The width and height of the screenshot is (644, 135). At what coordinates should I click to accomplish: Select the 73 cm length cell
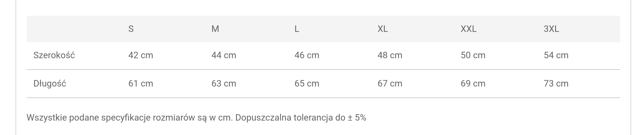pyautogui.click(x=556, y=84)
